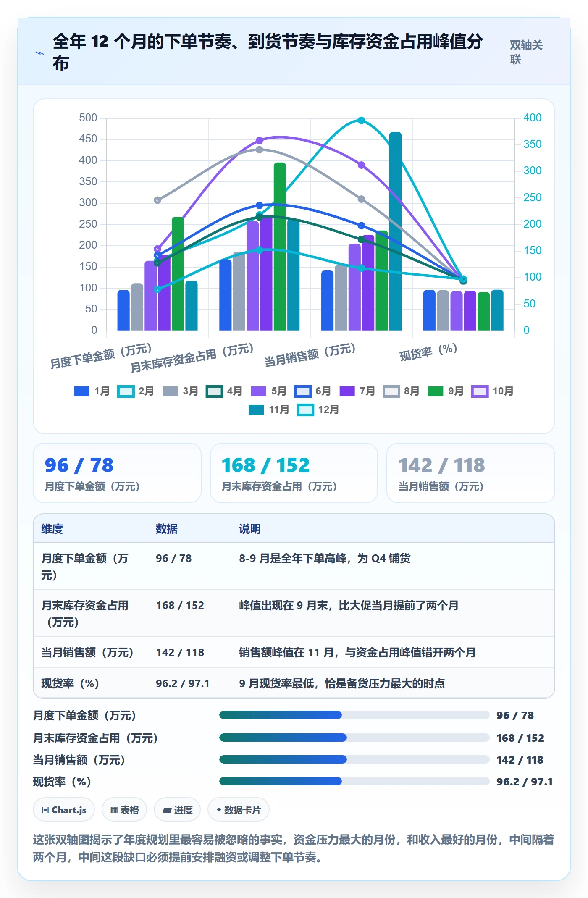Click the tall 11月 bar in 当月销售额 group
588x898 pixels.
pos(395,231)
